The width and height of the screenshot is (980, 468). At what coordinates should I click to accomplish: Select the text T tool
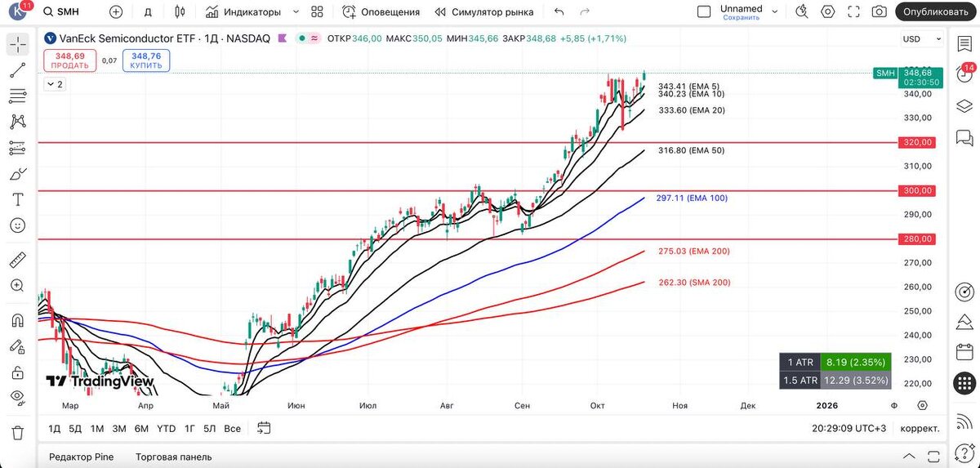[18, 199]
